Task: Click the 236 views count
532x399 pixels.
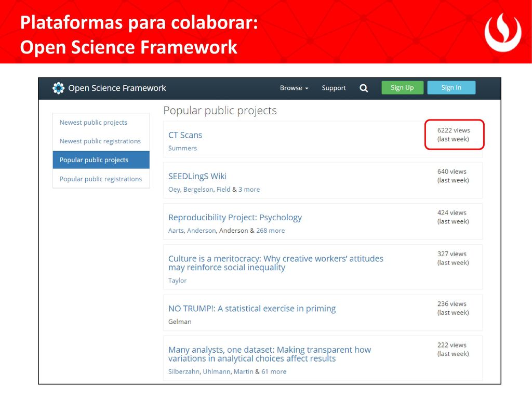Action: pos(452,303)
